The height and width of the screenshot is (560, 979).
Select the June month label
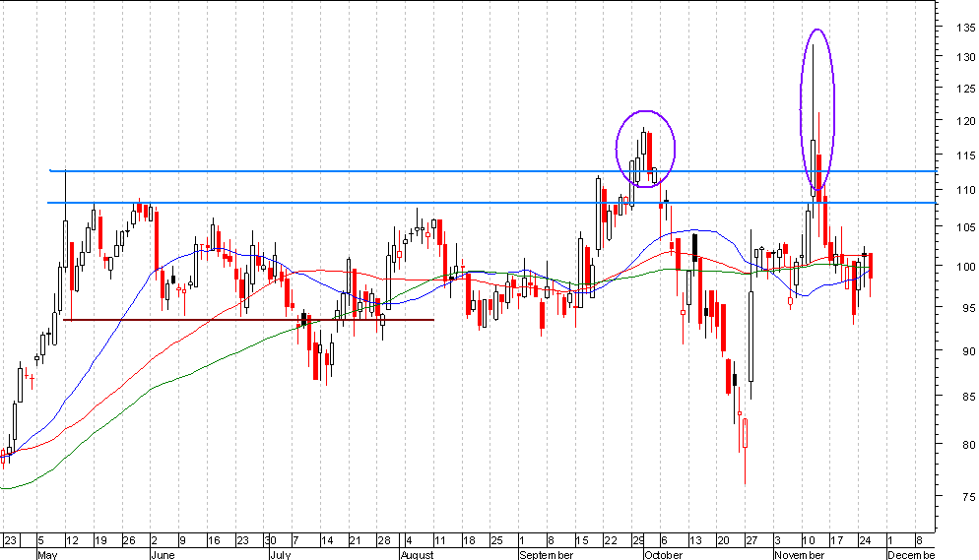click(x=163, y=554)
